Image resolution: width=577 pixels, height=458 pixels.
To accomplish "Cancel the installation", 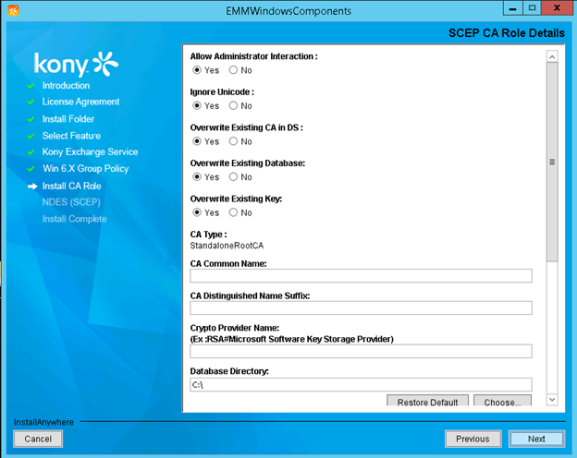I will pos(38,439).
